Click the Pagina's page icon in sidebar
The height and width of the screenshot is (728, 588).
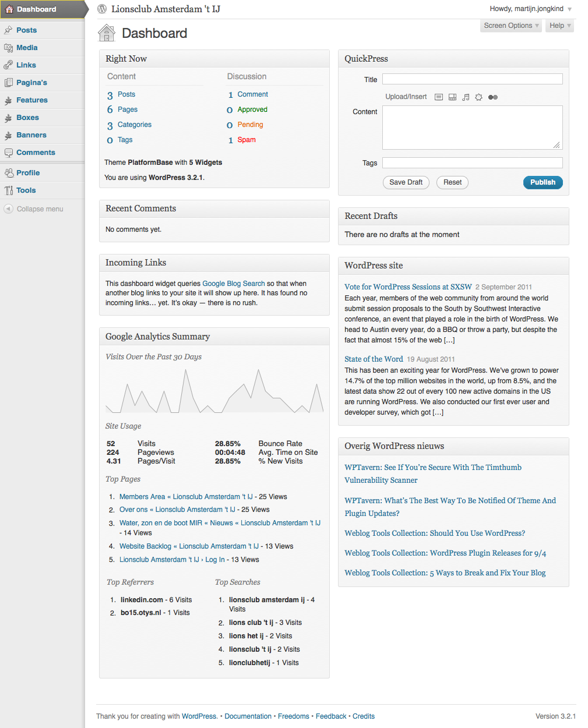click(x=8, y=82)
